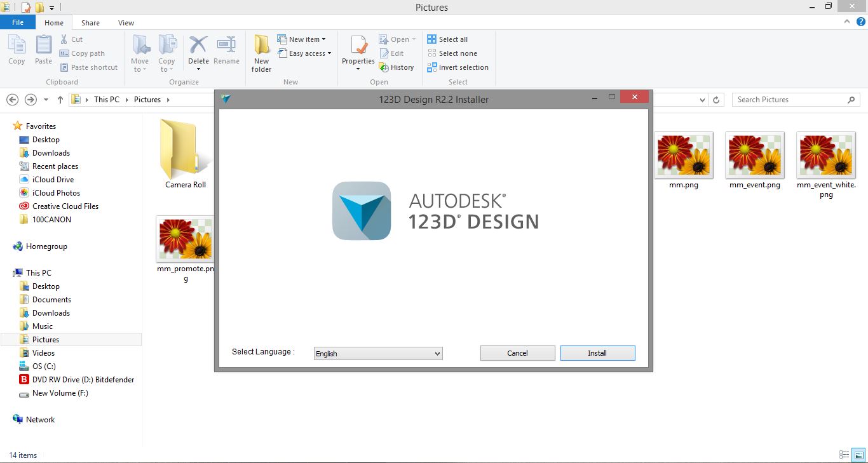Select New Volume (F:) drive
This screenshot has width=868, height=463.
[60, 393]
